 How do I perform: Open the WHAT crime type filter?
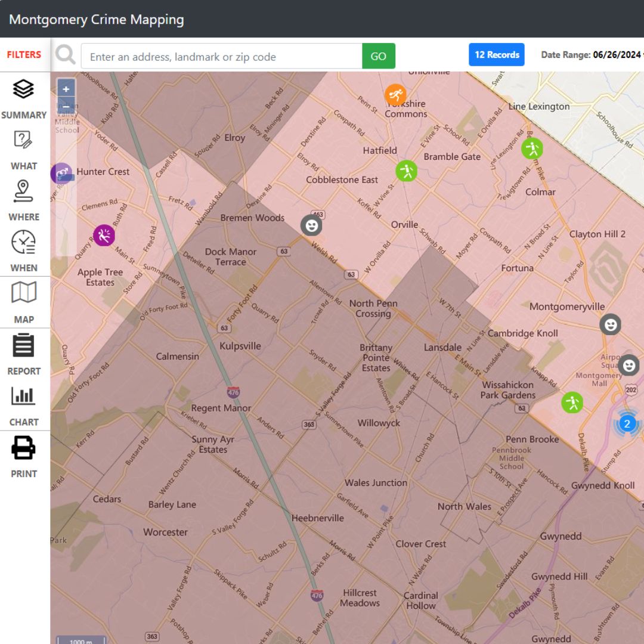(24, 150)
